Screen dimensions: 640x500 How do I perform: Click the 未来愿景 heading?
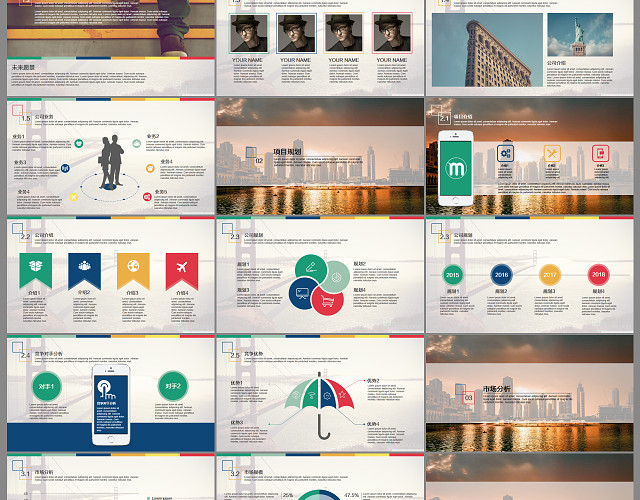point(23,67)
